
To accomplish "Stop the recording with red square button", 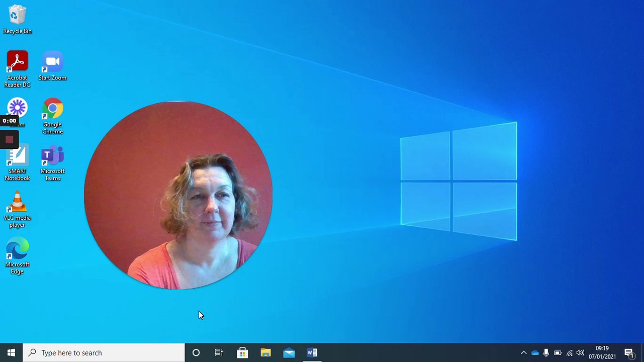I will (9, 140).
